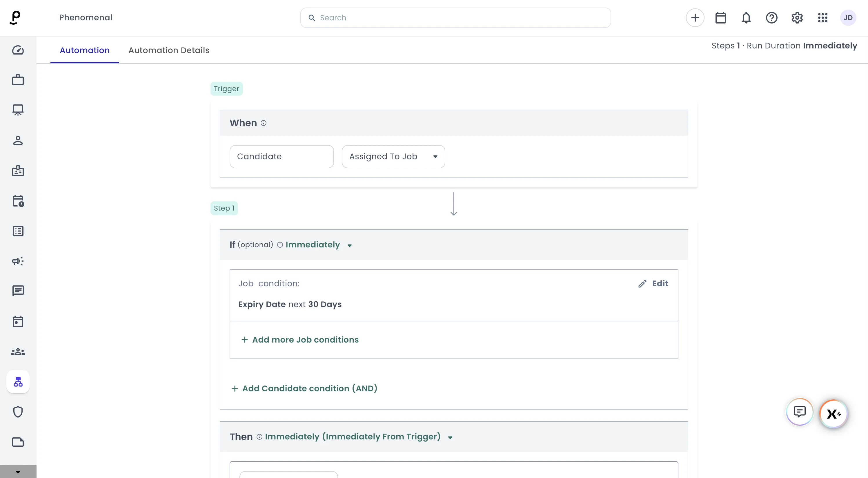Screen dimensions: 868x478
Task: Open the events calendar icon in sidebar
Action: click(18, 322)
